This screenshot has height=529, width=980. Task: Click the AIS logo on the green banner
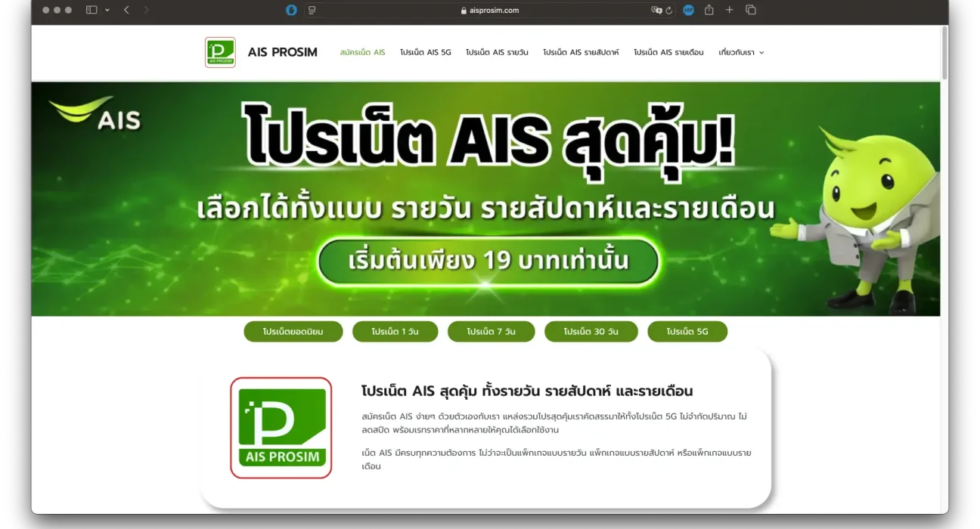pos(95,113)
